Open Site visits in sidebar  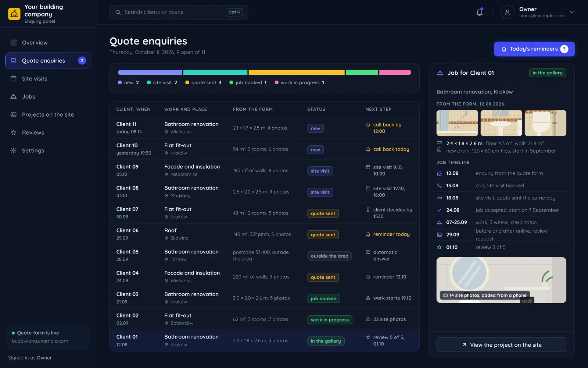click(48, 78)
